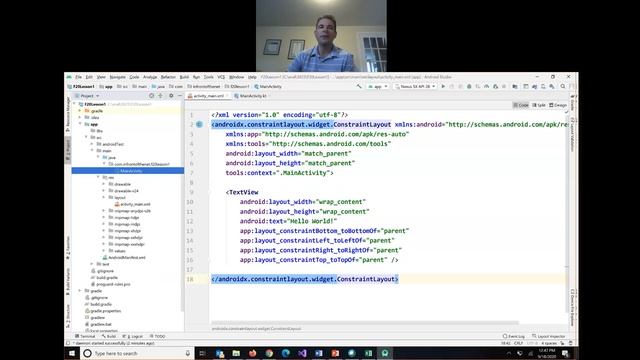The width and height of the screenshot is (640, 360).
Task: Open PowerPoint from the taskbar
Action: [335, 353]
